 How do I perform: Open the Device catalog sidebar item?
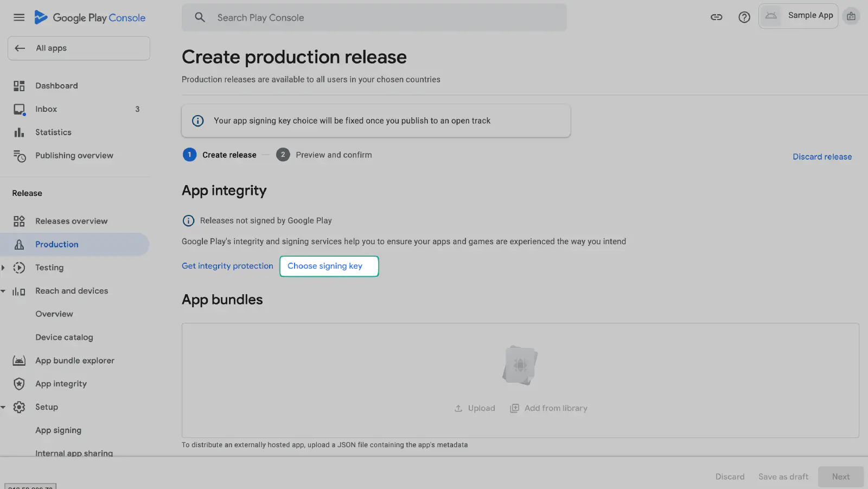click(x=64, y=337)
